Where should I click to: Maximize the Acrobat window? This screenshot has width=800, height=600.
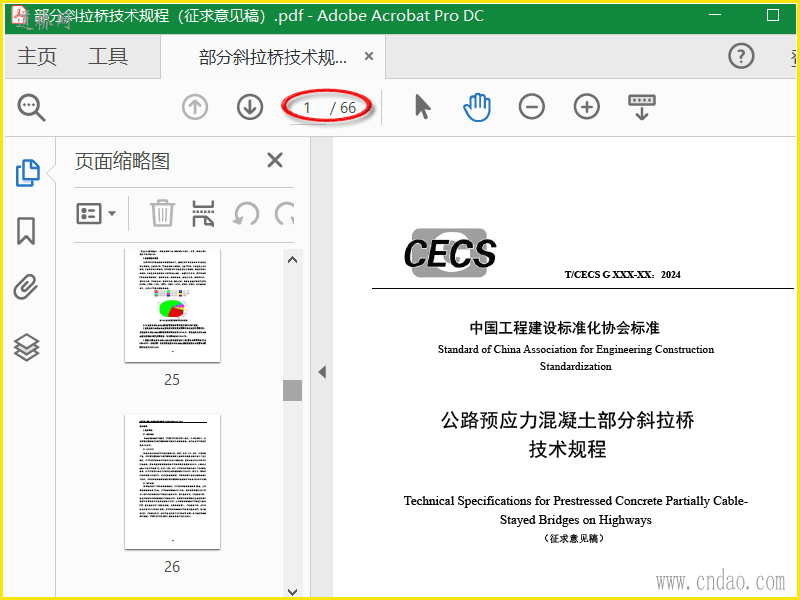[773, 15]
